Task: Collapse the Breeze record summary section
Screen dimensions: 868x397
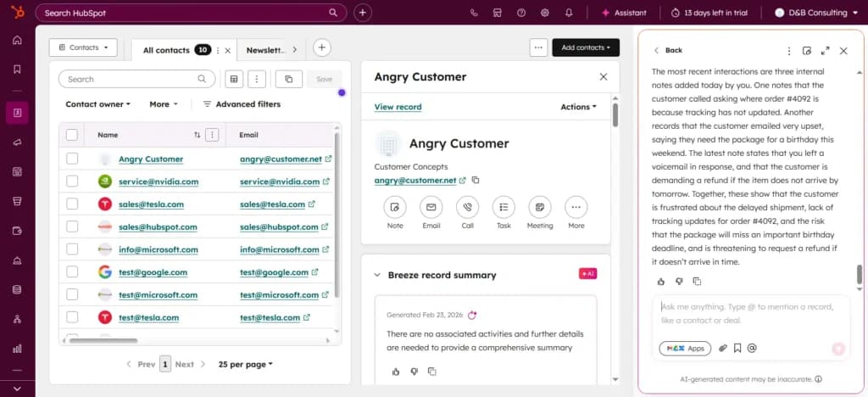Action: pos(377,275)
